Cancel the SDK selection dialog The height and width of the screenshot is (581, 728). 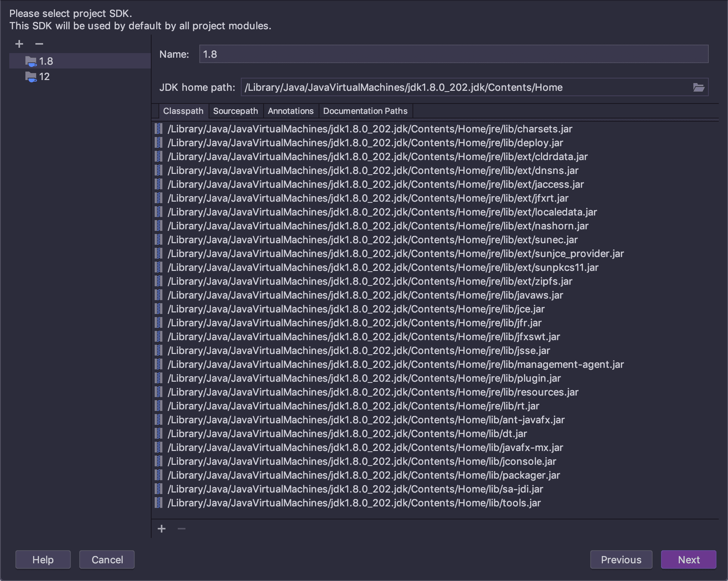coord(107,560)
